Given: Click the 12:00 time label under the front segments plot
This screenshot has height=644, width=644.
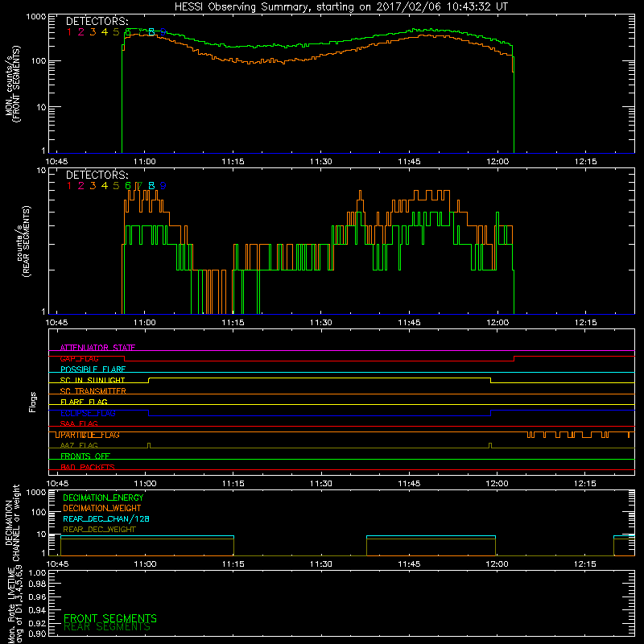Looking at the screenshot, I should pos(497,162).
